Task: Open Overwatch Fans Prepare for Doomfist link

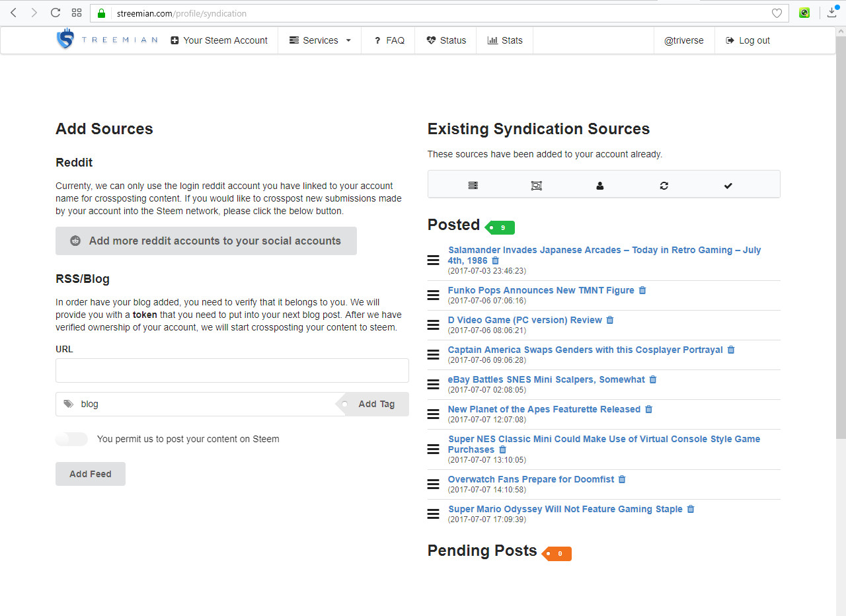Action: (531, 479)
